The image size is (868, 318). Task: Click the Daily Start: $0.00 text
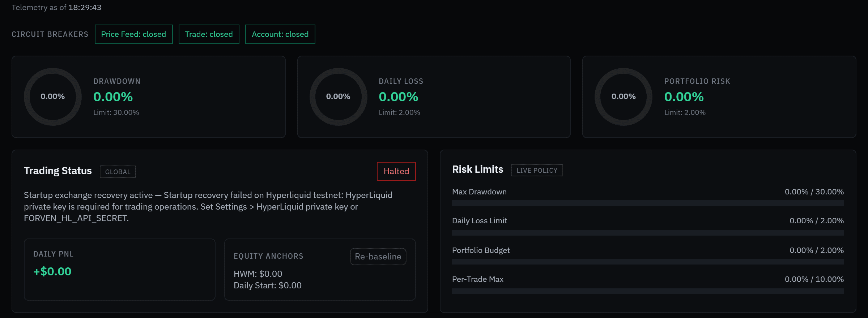(268, 285)
